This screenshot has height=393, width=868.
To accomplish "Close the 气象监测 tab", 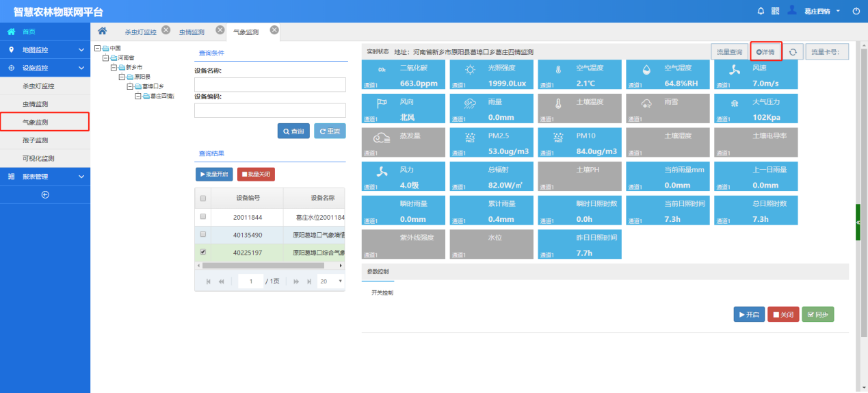I will pos(274,29).
